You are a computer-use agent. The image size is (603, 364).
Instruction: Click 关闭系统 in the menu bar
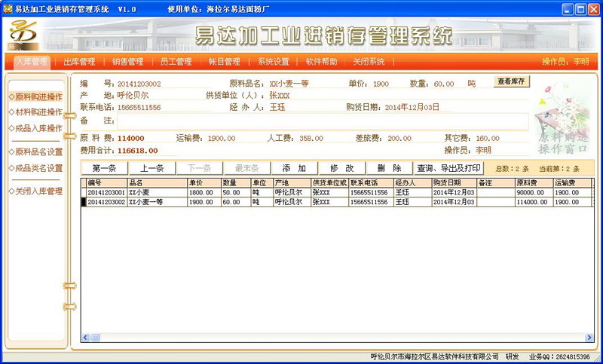(369, 62)
